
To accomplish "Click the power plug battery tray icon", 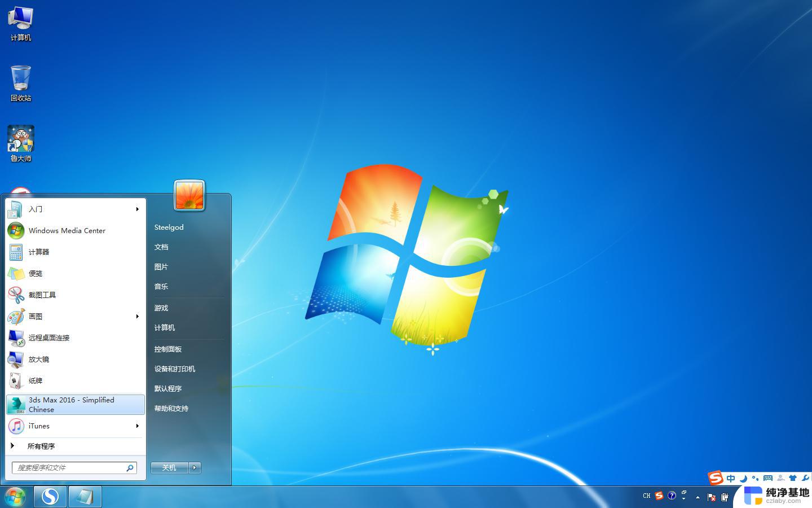I will (x=725, y=497).
